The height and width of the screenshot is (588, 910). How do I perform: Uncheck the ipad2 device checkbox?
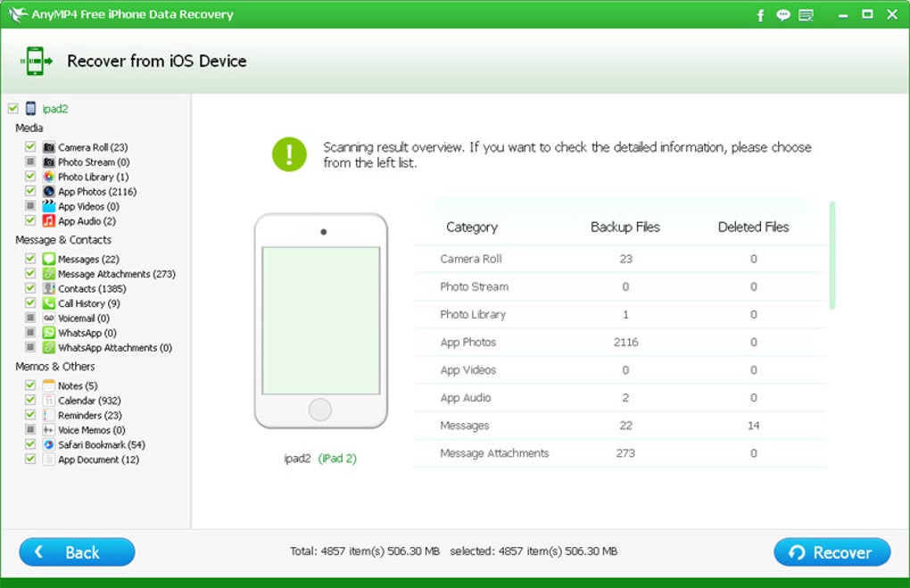pos(12,108)
